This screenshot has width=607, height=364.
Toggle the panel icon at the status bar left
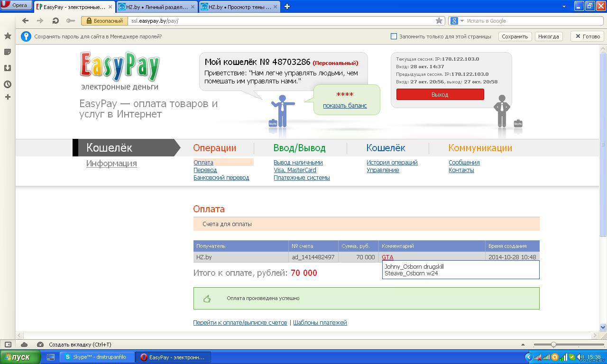pyautogui.click(x=8, y=345)
